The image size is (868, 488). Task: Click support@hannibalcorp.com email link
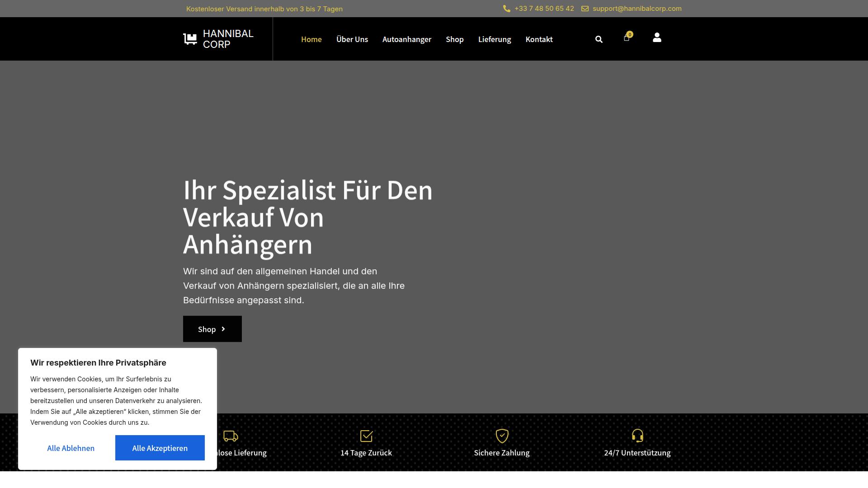pos(637,9)
